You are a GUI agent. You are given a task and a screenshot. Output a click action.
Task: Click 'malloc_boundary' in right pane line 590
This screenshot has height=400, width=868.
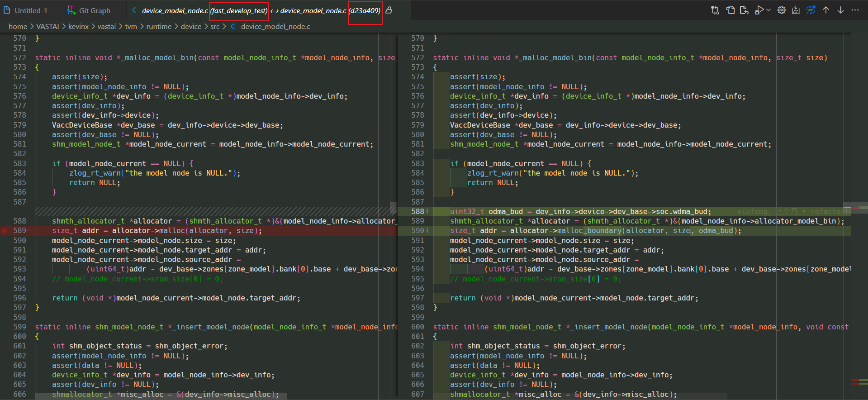click(589, 231)
